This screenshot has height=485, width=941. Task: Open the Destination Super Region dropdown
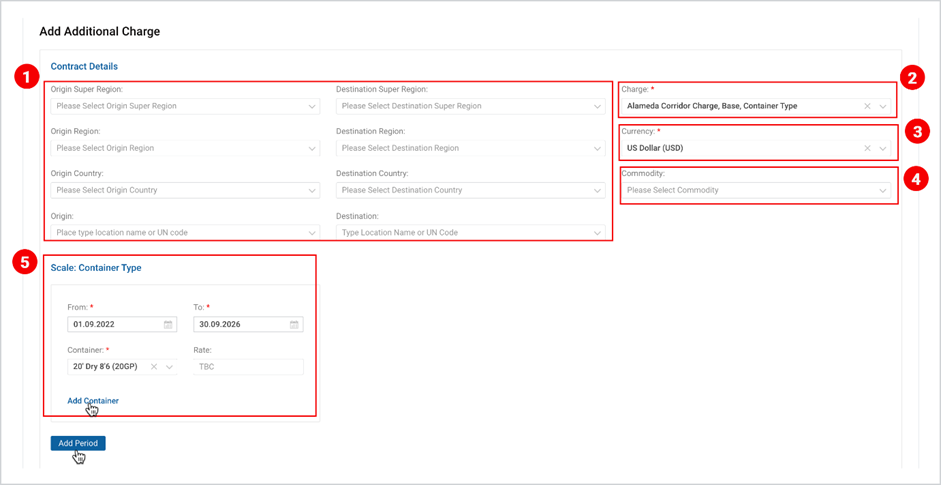470,106
